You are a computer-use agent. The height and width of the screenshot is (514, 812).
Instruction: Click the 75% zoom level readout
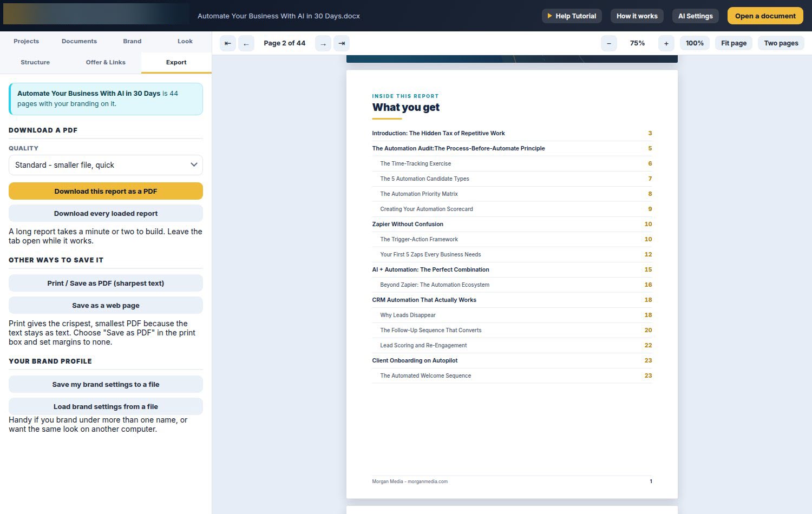(638, 43)
